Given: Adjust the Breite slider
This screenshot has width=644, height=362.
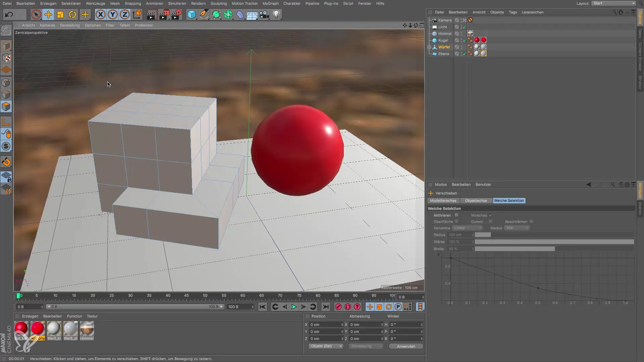Looking at the screenshot, I should (554, 249).
